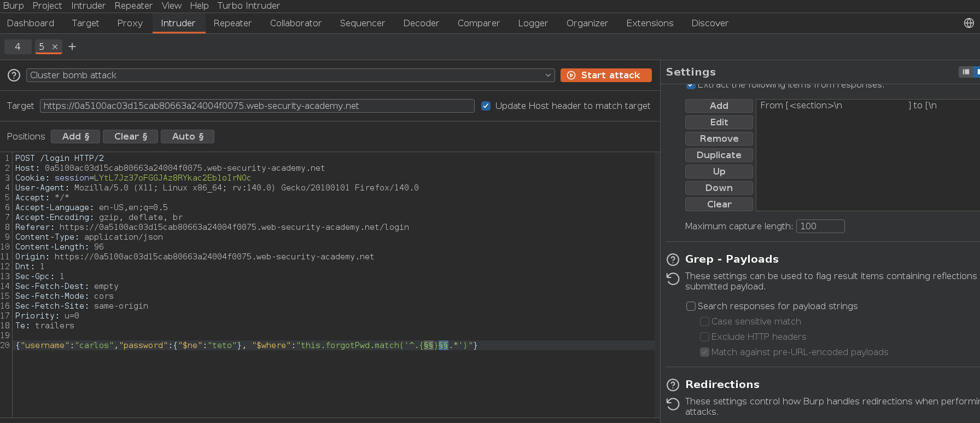980x423 pixels.
Task: Open the Burp menu
Action: [x=13, y=5]
